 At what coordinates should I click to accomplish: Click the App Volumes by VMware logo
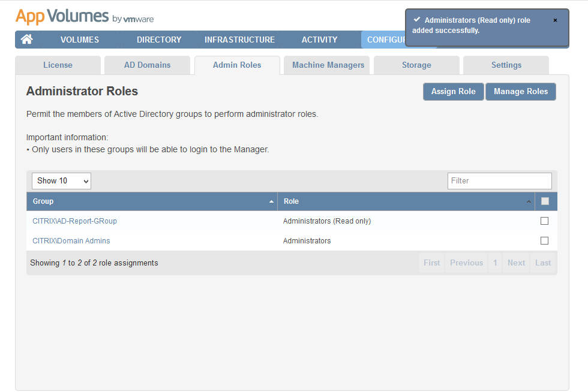point(85,17)
